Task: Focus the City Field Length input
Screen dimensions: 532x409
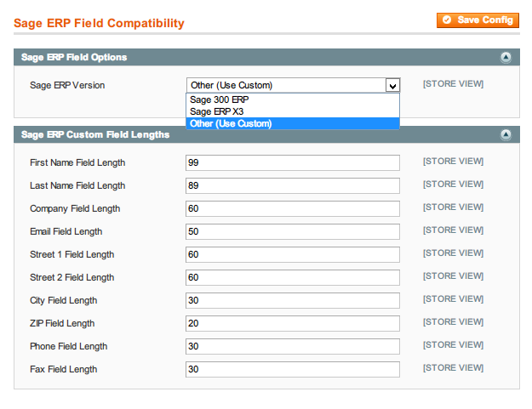Action: click(x=293, y=300)
